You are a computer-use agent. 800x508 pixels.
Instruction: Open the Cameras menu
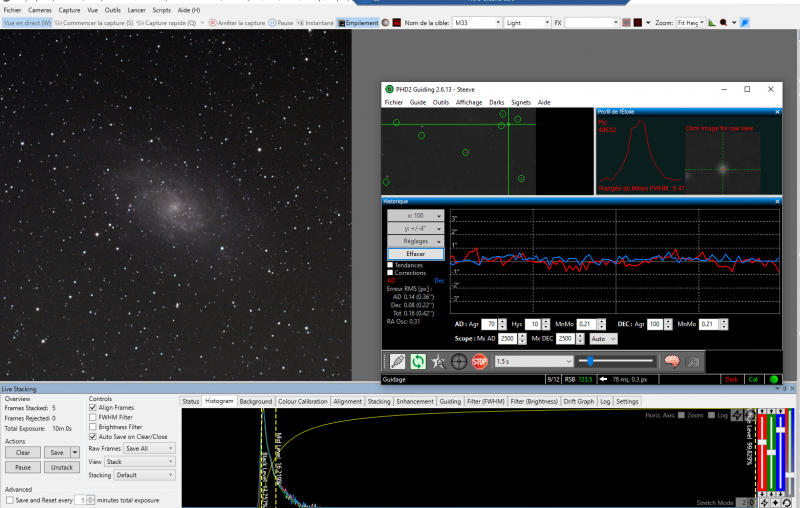tap(40, 10)
